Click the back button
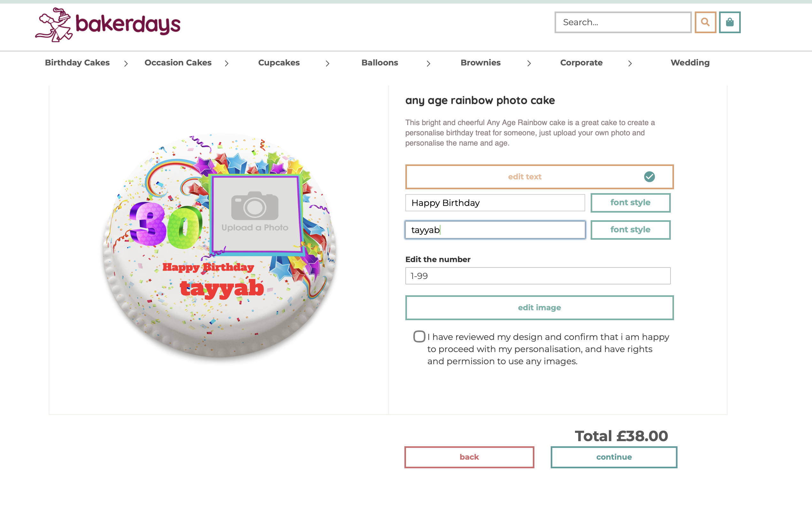 click(469, 457)
